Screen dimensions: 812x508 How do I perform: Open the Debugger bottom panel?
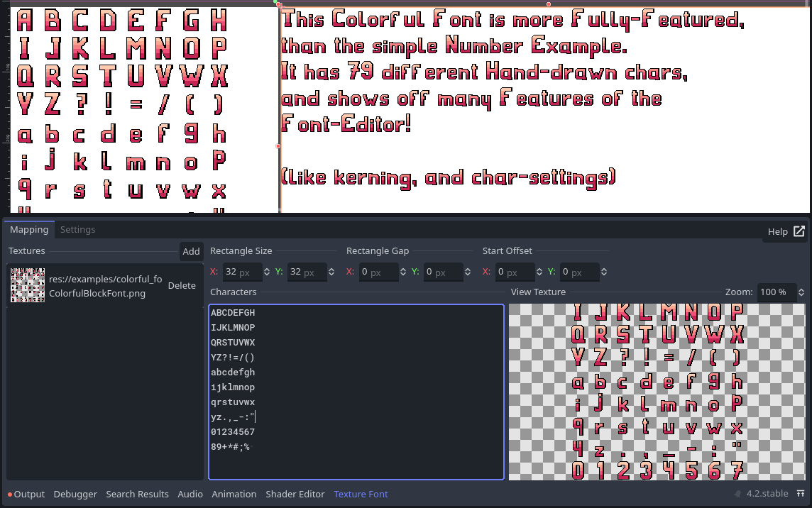[75, 494]
